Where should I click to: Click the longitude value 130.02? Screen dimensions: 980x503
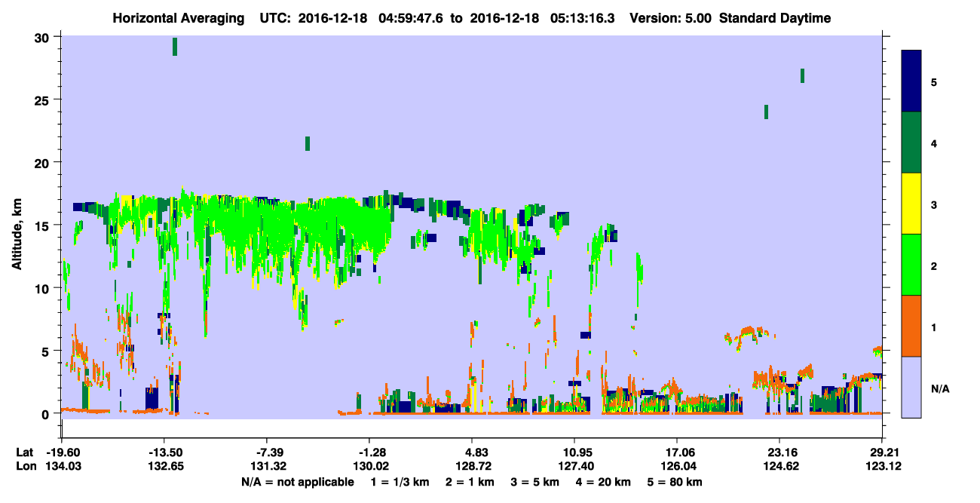pyautogui.click(x=369, y=466)
